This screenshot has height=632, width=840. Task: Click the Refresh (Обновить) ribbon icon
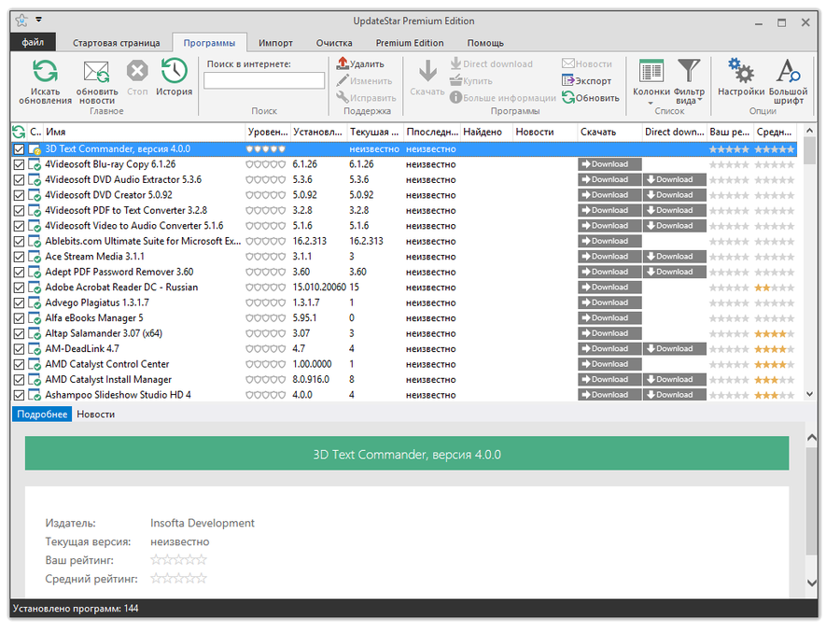[568, 98]
